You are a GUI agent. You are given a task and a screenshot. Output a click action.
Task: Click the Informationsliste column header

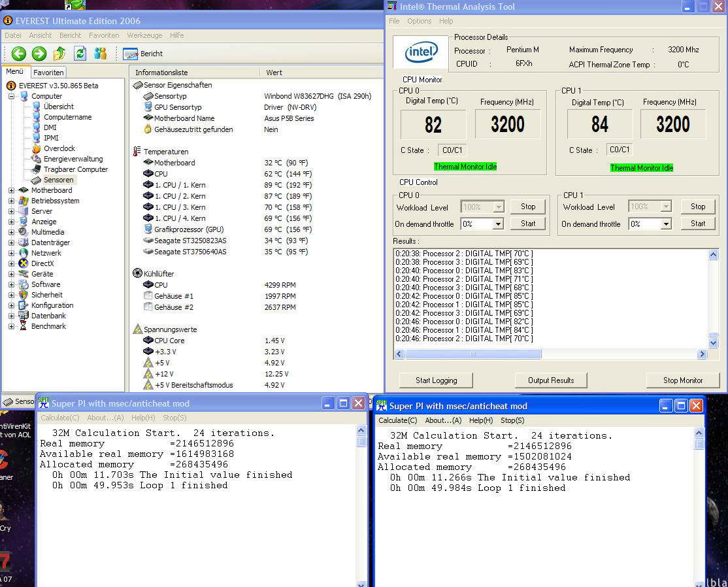click(195, 73)
